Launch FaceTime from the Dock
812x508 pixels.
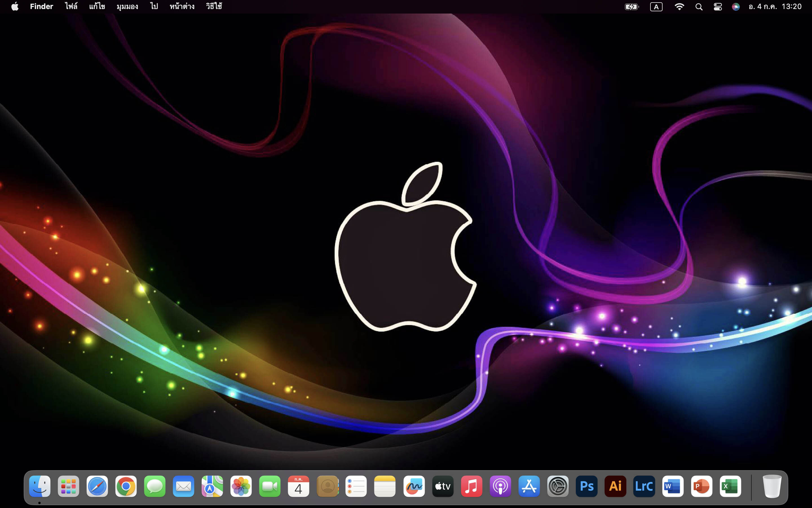(270, 486)
